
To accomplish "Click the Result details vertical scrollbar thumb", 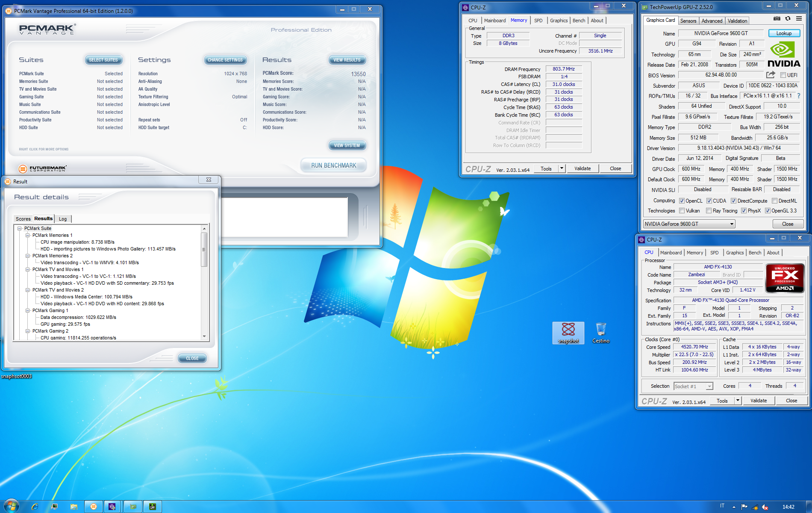I will (x=204, y=250).
